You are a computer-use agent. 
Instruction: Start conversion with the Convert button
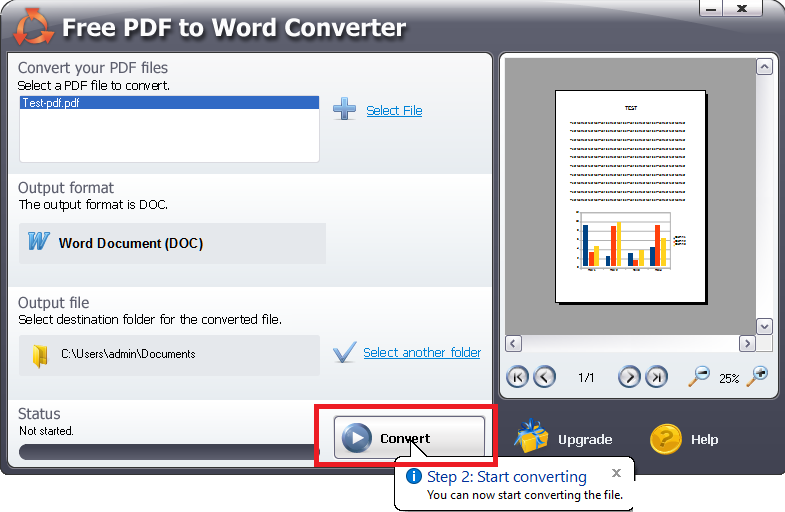[410, 437]
